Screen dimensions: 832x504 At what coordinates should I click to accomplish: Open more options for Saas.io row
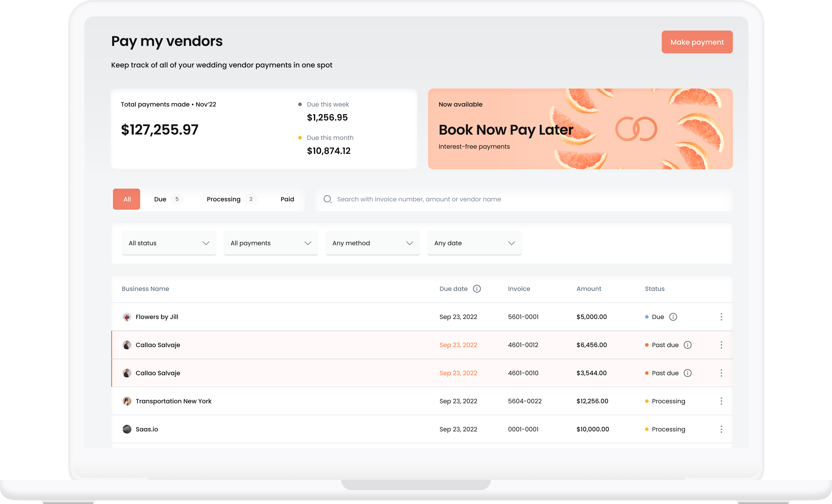pos(721,429)
